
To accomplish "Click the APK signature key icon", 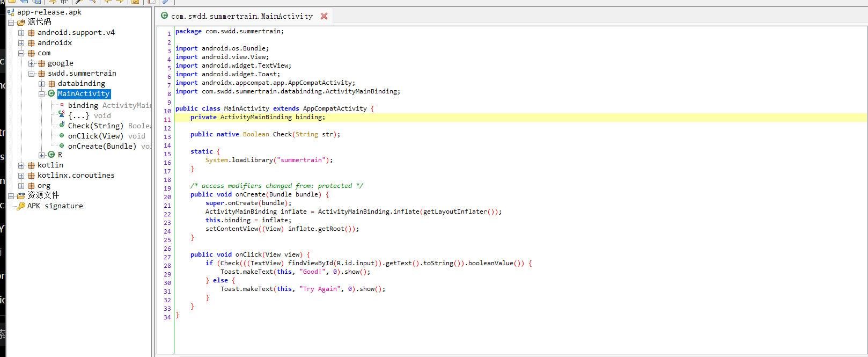I will tap(21, 206).
